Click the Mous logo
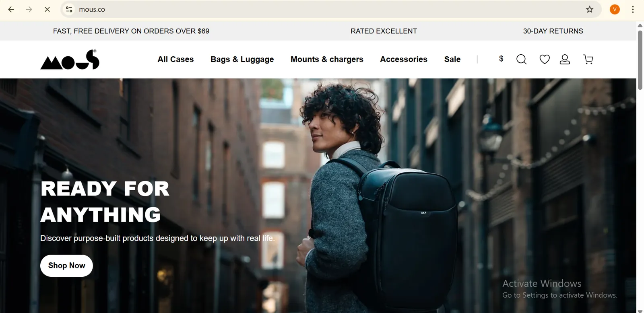 pos(70,60)
